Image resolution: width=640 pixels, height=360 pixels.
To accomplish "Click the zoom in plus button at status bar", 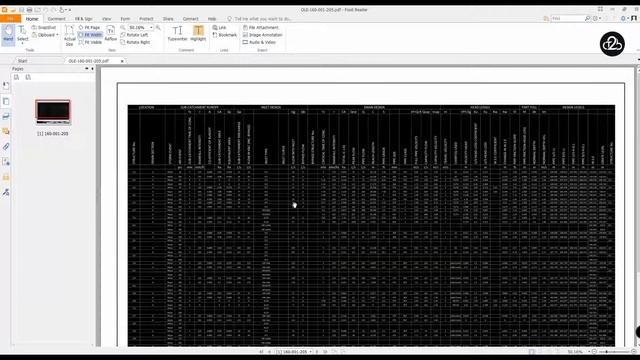I will pos(633,352).
